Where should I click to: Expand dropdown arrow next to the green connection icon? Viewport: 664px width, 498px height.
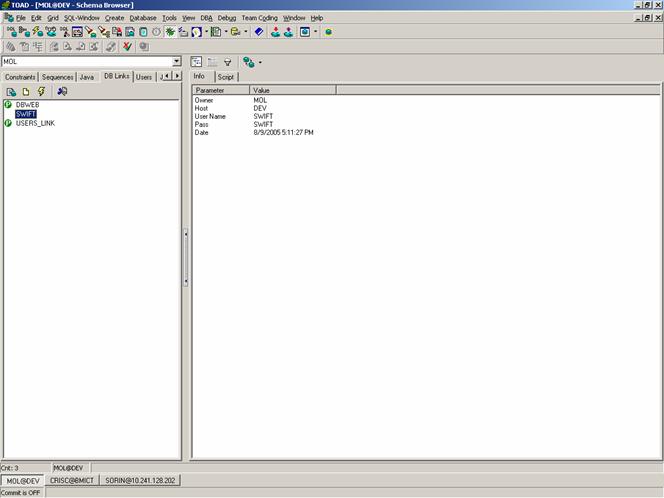260,62
